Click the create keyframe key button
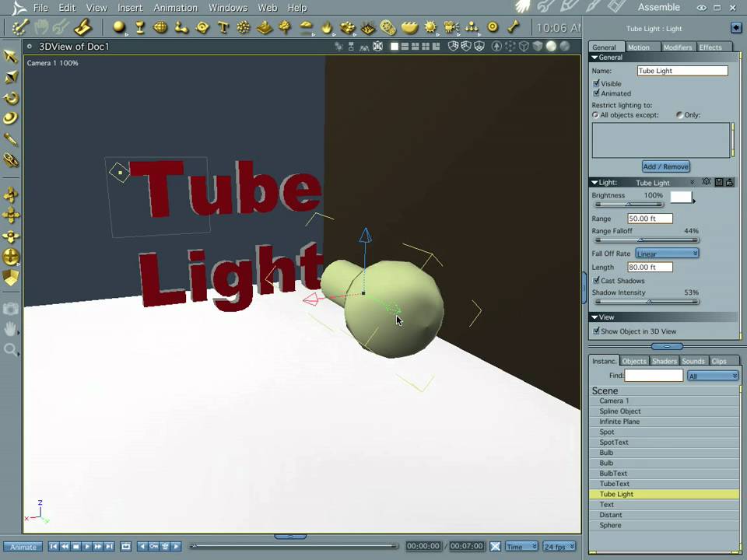Screen dimensions: 747x560 153,546
